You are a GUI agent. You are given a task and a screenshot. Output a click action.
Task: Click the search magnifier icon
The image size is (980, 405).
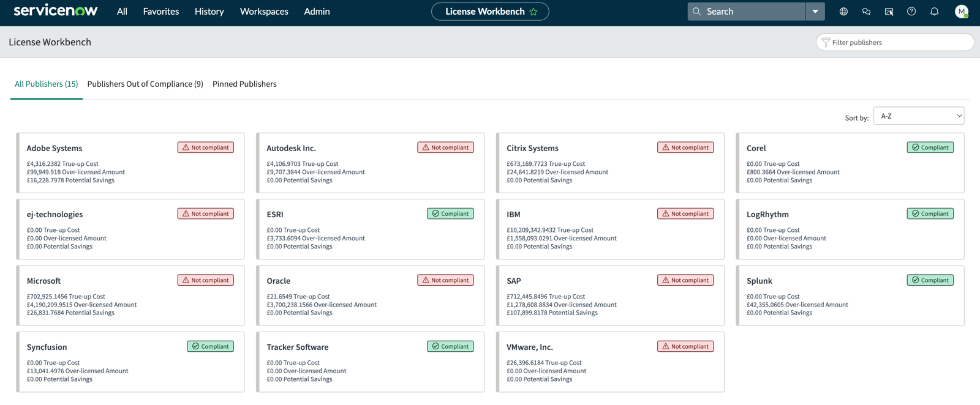696,12
